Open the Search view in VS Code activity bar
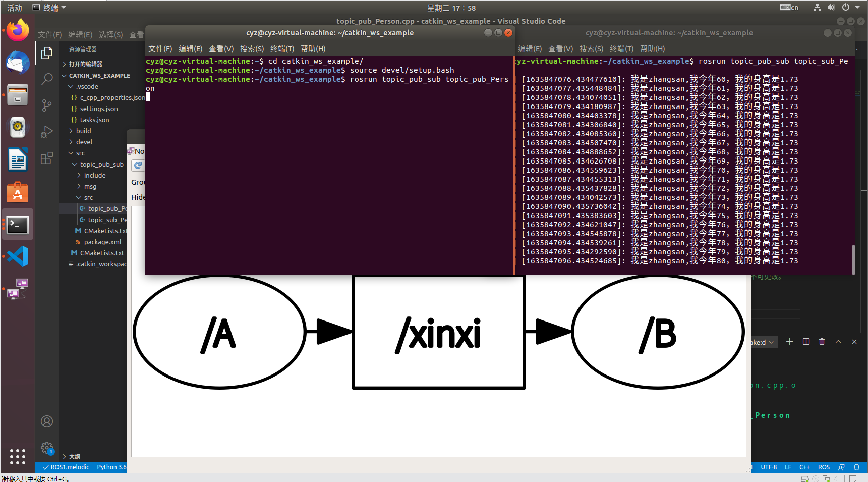The height and width of the screenshot is (482, 868). (47, 79)
